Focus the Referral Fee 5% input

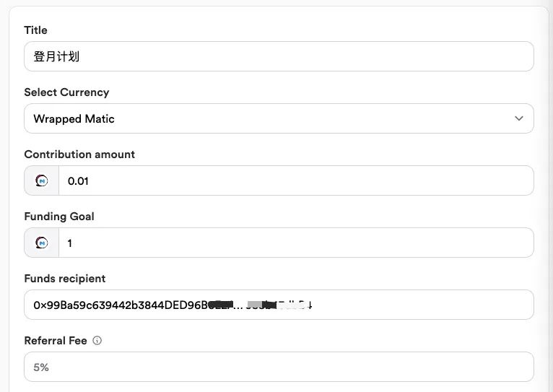[x=279, y=367]
